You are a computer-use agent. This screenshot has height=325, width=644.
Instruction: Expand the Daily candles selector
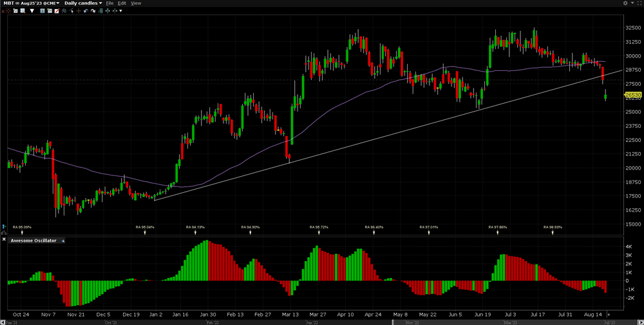point(83,3)
